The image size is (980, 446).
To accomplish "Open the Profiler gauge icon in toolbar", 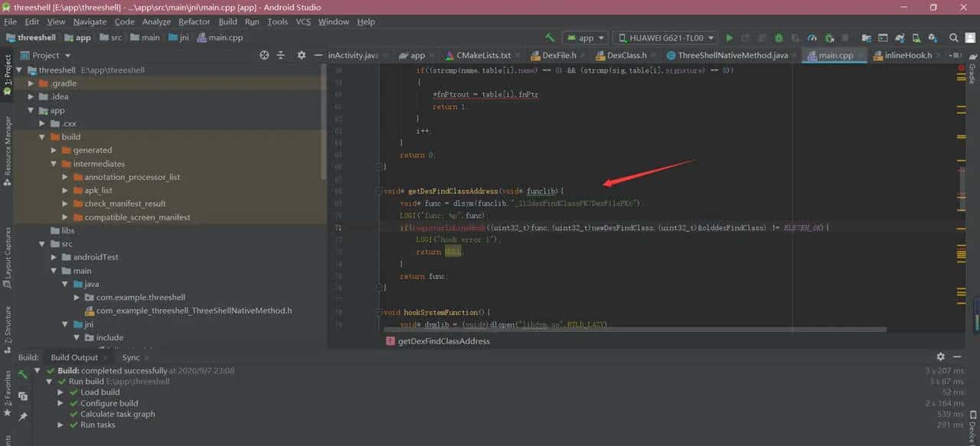I will (x=812, y=37).
